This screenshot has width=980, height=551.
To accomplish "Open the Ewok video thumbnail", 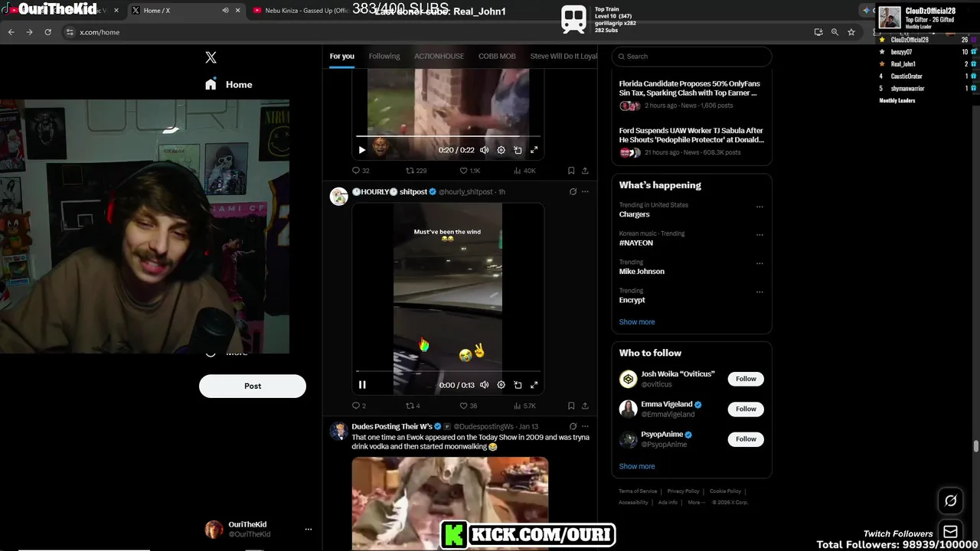I will (x=450, y=504).
